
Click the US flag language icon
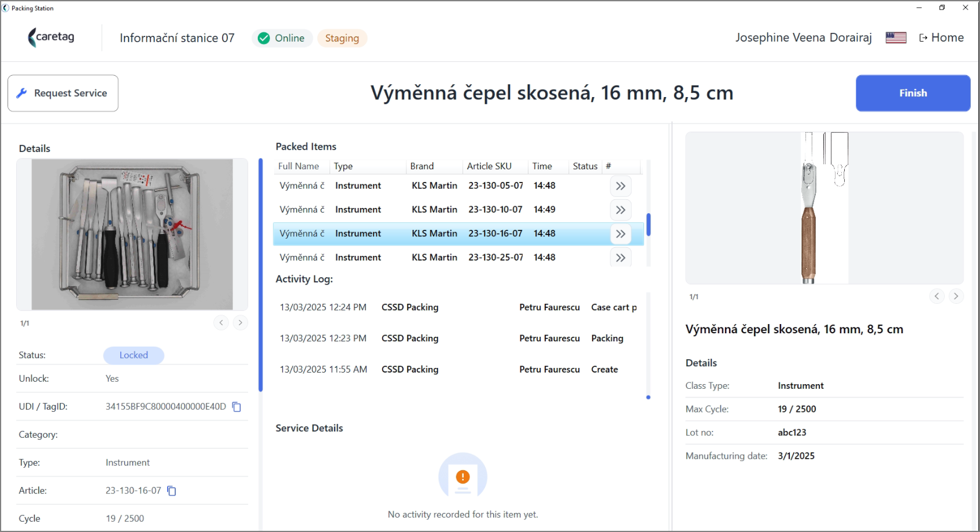tap(896, 38)
